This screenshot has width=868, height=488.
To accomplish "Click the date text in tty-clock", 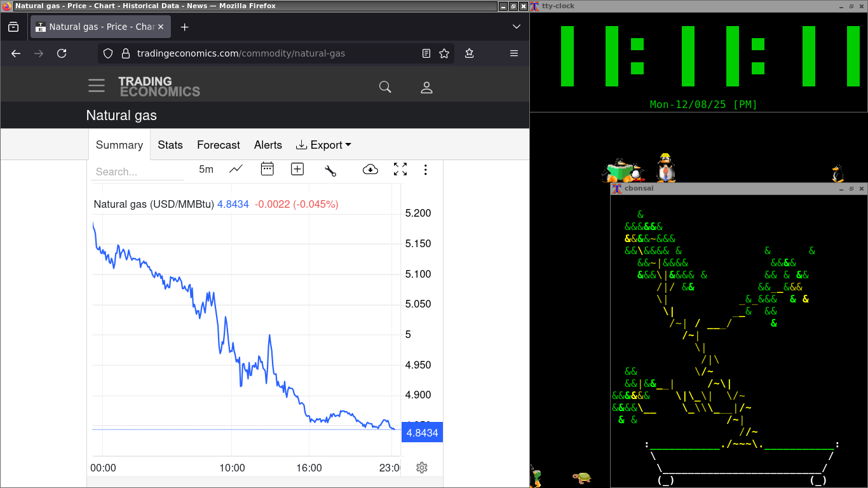I will tap(704, 104).
